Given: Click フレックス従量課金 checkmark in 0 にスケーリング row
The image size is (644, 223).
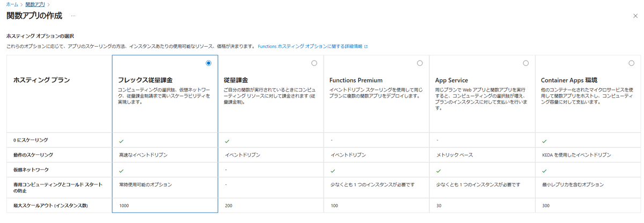Looking at the screenshot, I should 121,141.
